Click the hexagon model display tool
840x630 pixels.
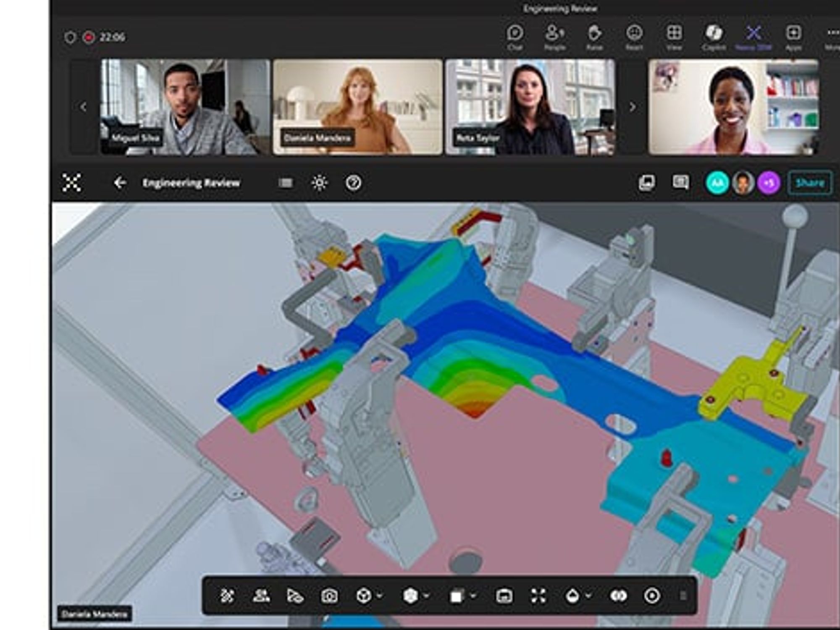point(410,596)
